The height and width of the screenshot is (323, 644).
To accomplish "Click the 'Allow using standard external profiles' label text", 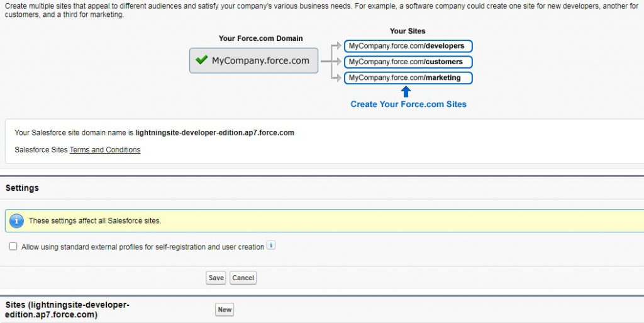I will tap(142, 247).
